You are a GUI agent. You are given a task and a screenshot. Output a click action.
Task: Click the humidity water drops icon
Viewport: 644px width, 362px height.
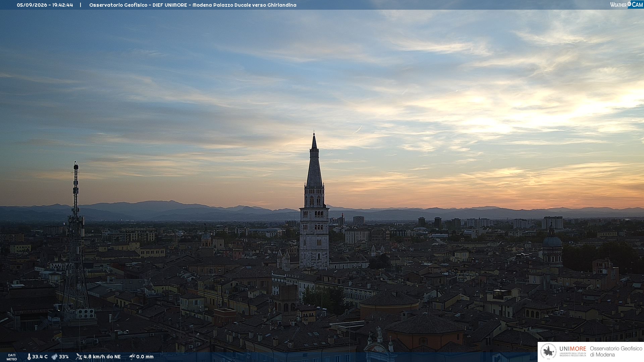coord(54,357)
